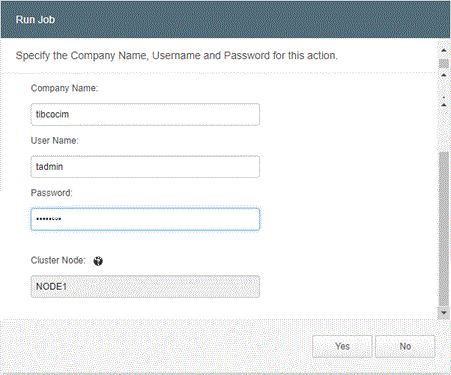
Task: Click the Company Name label
Action: (64, 88)
